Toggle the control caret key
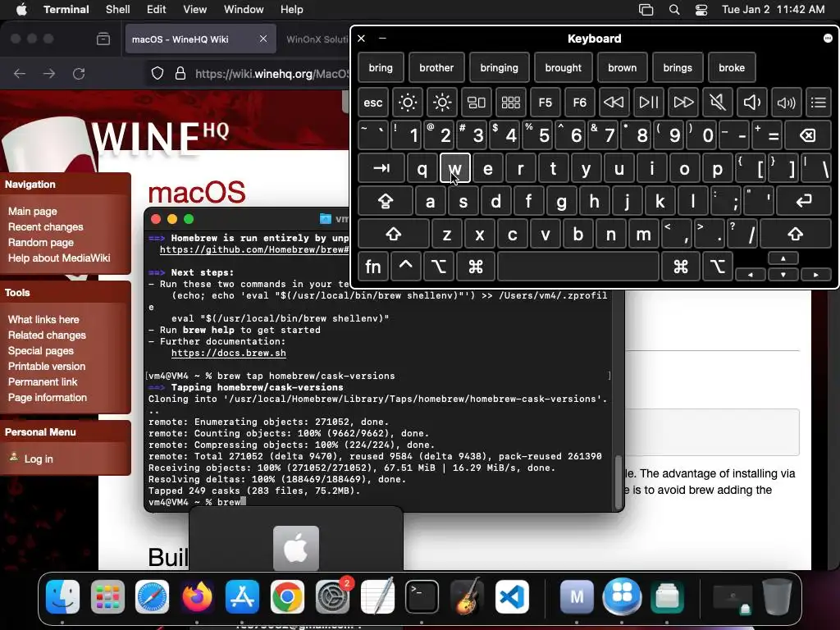The image size is (840, 630). click(x=405, y=267)
